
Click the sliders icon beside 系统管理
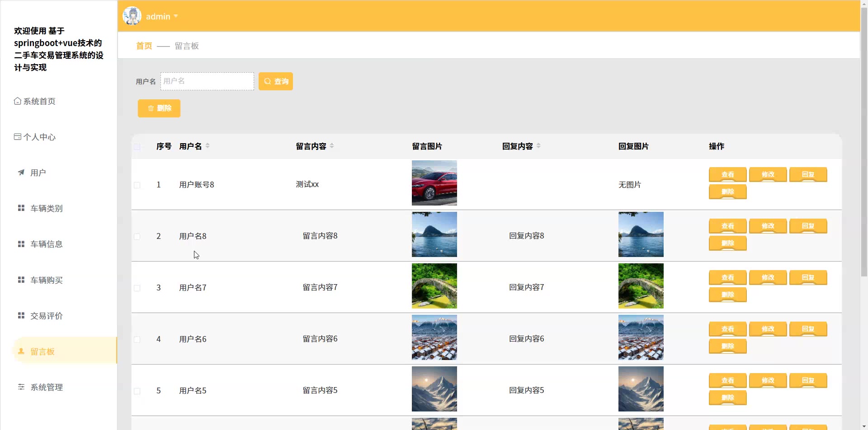coord(21,387)
